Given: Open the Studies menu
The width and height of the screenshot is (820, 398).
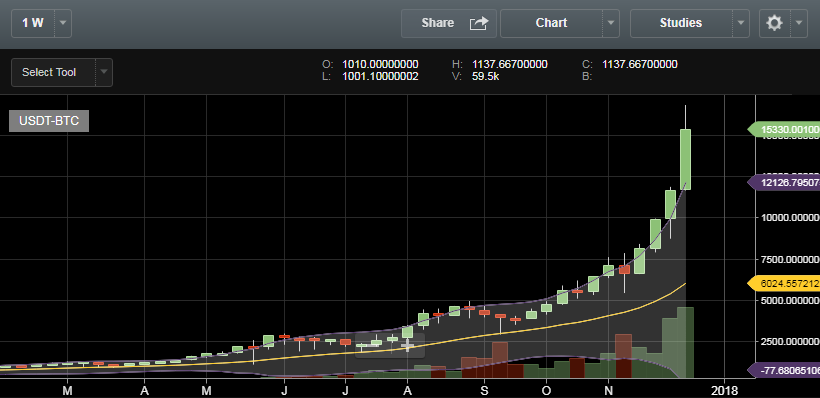Looking at the screenshot, I should (x=681, y=23).
